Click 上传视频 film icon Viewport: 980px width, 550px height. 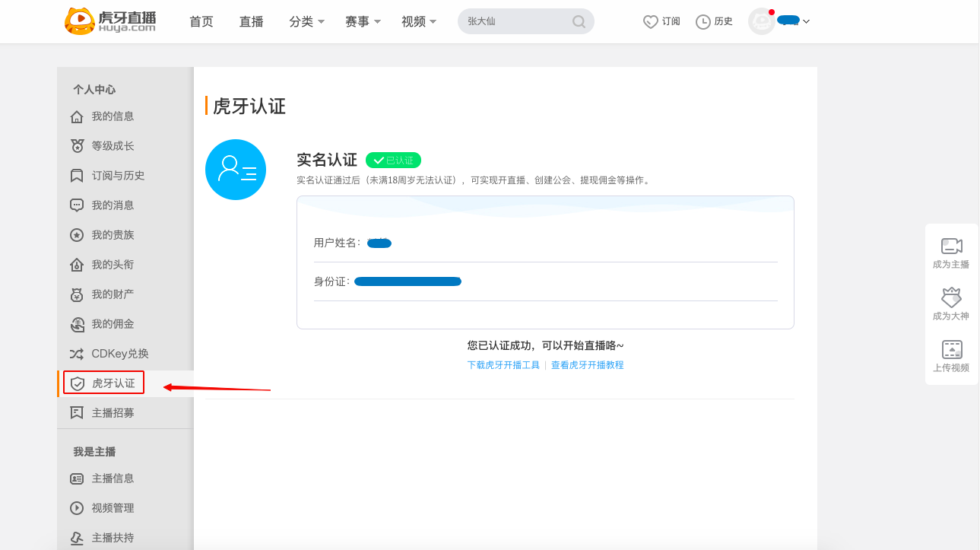tap(952, 349)
